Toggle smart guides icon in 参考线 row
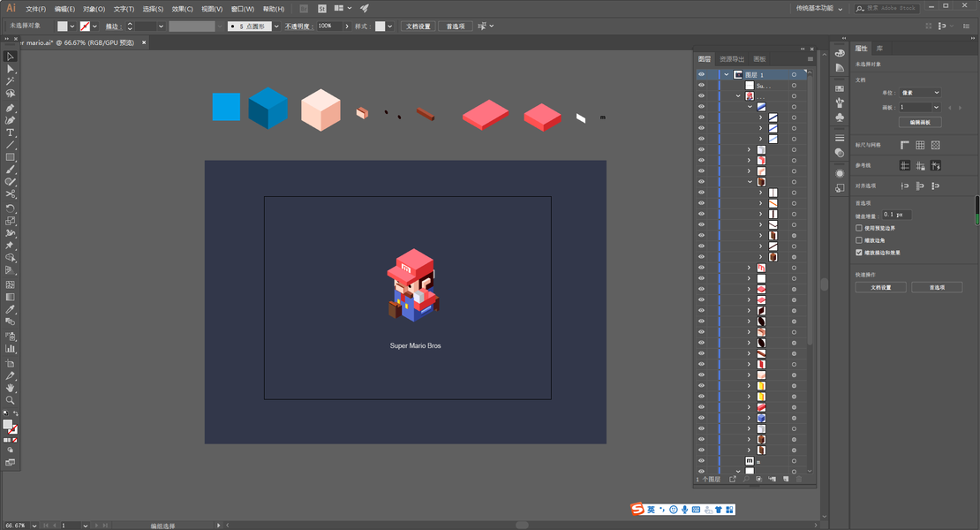Image resolution: width=980 pixels, height=530 pixels. point(936,166)
